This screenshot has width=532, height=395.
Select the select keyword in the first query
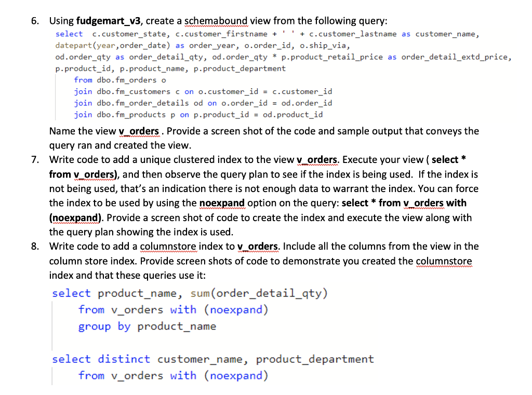click(68, 34)
